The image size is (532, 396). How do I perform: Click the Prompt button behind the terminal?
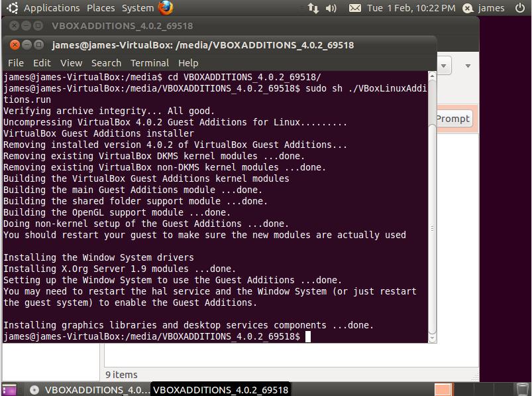click(453, 119)
